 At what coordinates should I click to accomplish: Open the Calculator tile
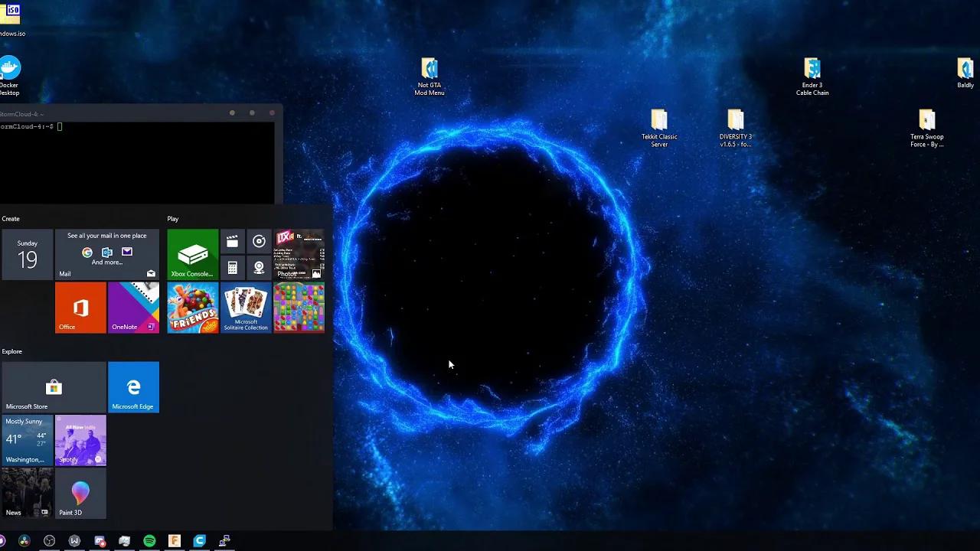coord(232,268)
